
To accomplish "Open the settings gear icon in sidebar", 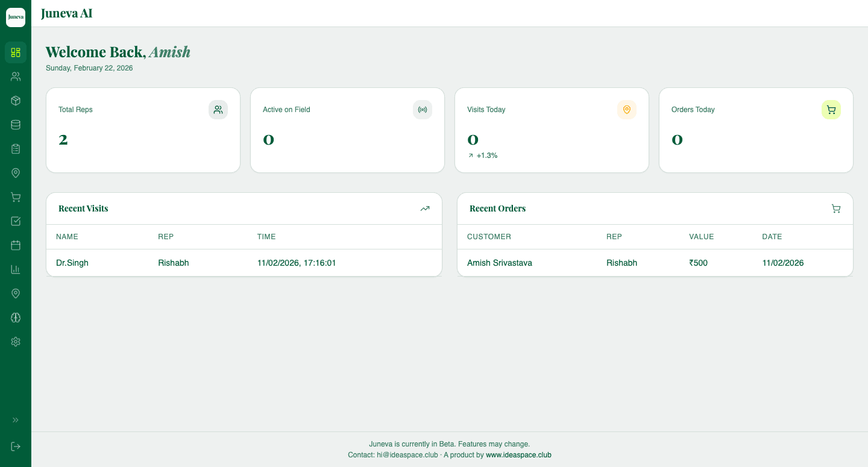I will (x=16, y=342).
